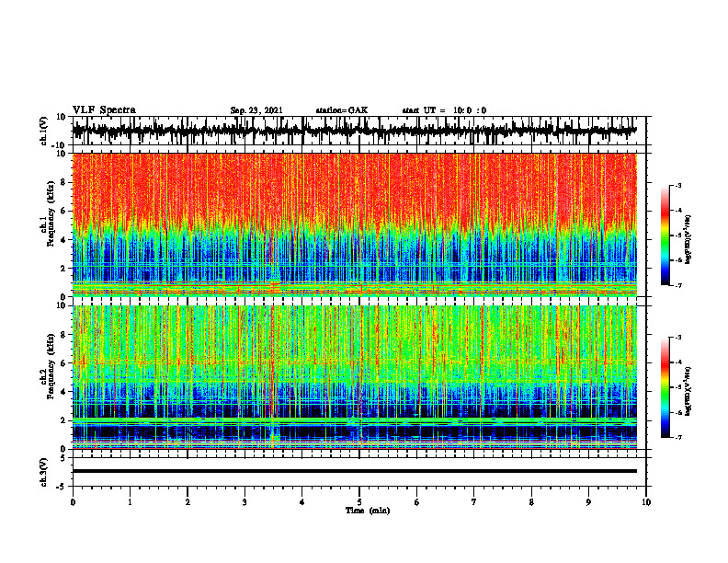
Task: Click the 9 minute tick label on time axis
Action: pos(588,502)
